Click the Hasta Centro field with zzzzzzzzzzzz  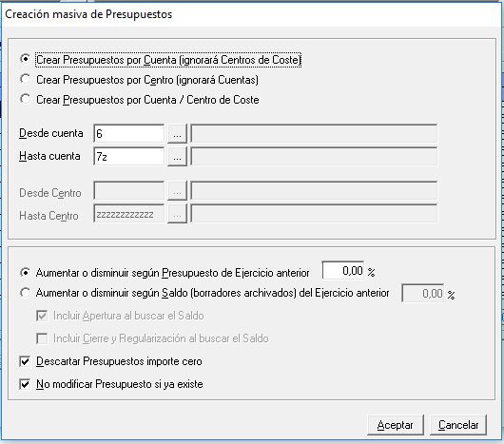[129, 214]
